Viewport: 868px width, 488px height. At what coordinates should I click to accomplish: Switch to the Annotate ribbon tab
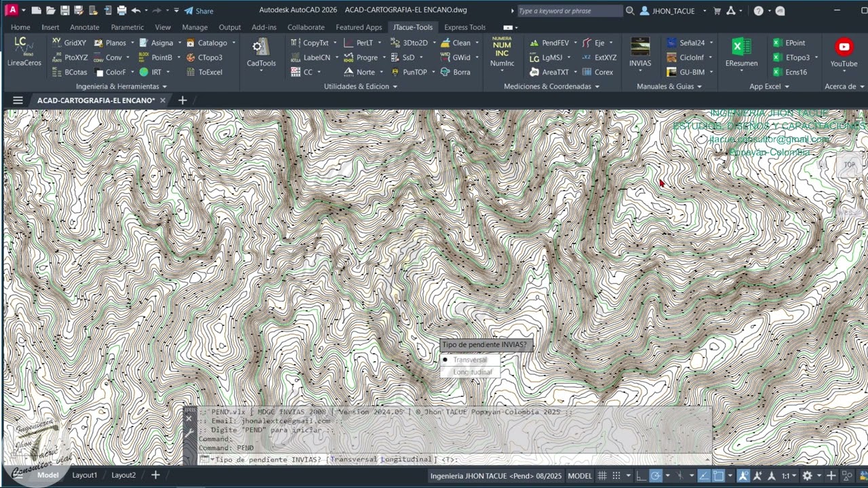(x=85, y=27)
